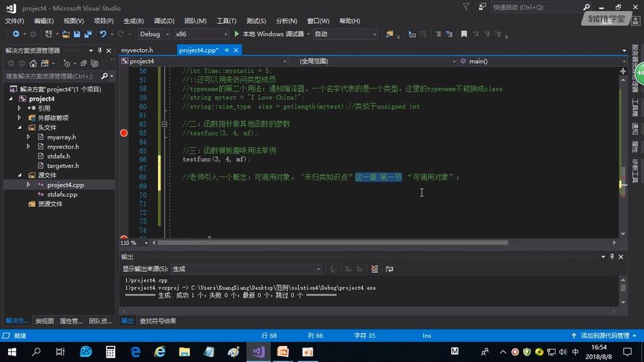Select stdafx.h in Solution Explorer

(59, 156)
